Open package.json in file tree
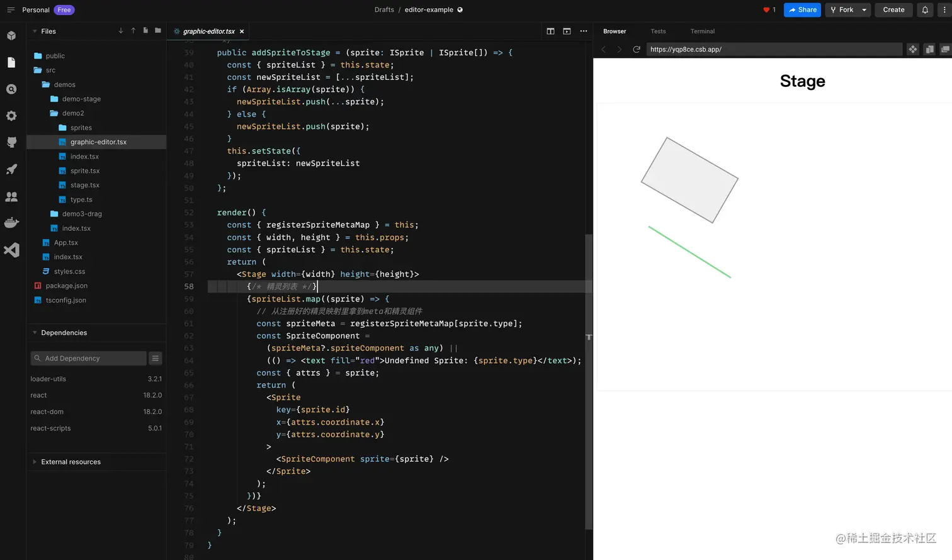The width and height of the screenshot is (952, 560). 96,286
